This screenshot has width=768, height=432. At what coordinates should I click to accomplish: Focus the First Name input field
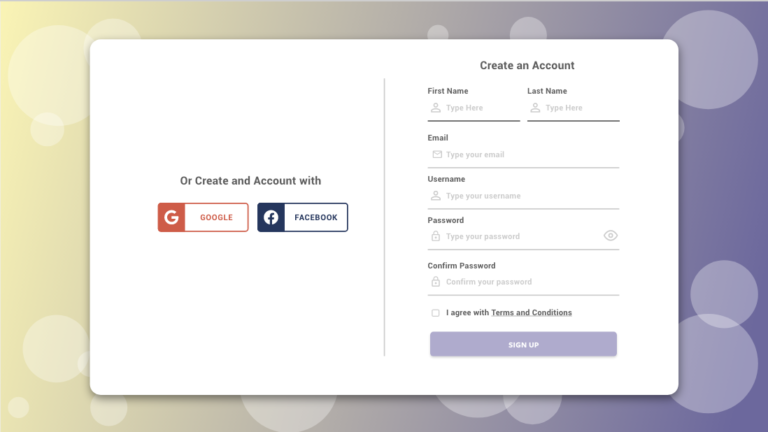(x=480, y=108)
